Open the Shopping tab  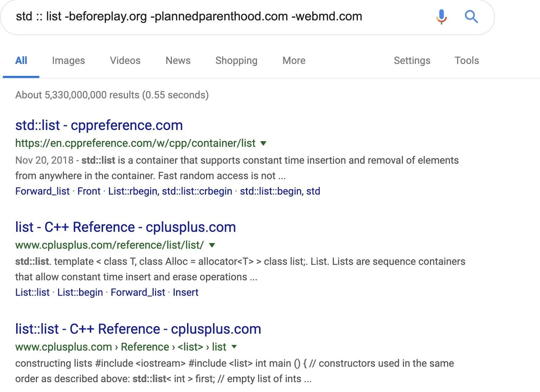236,60
